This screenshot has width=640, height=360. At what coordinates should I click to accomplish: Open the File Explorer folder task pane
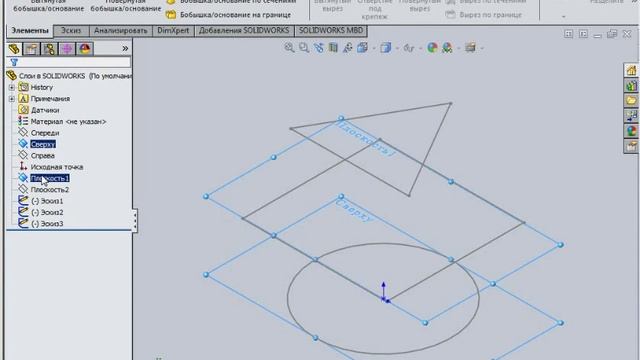[631, 100]
